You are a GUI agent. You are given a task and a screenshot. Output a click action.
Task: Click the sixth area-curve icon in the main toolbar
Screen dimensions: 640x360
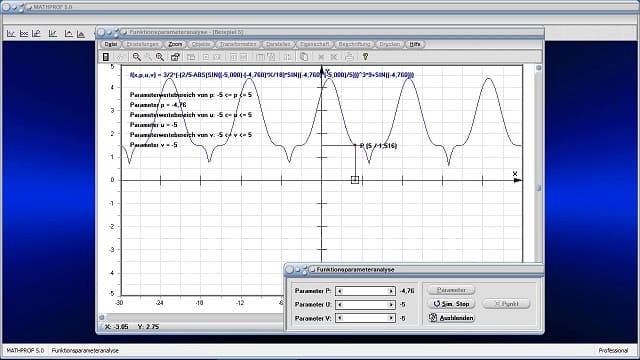tap(81, 34)
